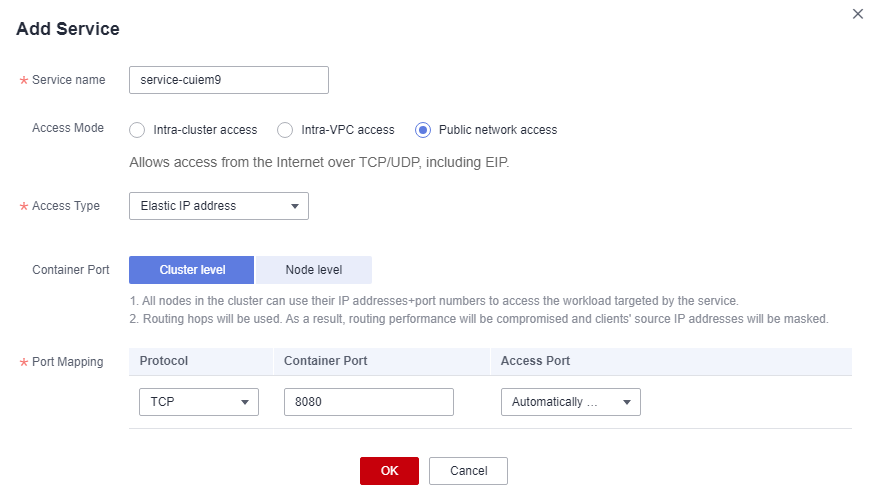
Task: Click the Cancel button
Action: tap(468, 471)
